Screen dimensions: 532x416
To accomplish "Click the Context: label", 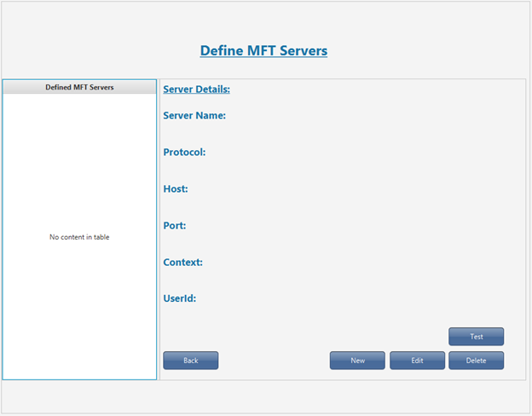I will (182, 262).
